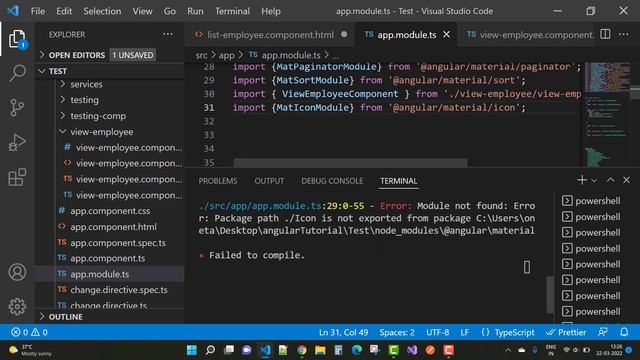This screenshot has width=640, height=360.
Task: Open the Search view in activity bar
Action: tap(17, 73)
